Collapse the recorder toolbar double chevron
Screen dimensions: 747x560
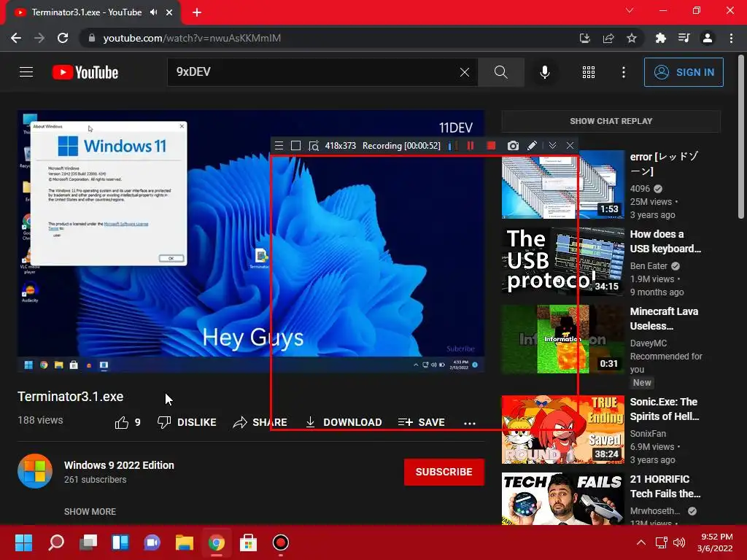[552, 146]
